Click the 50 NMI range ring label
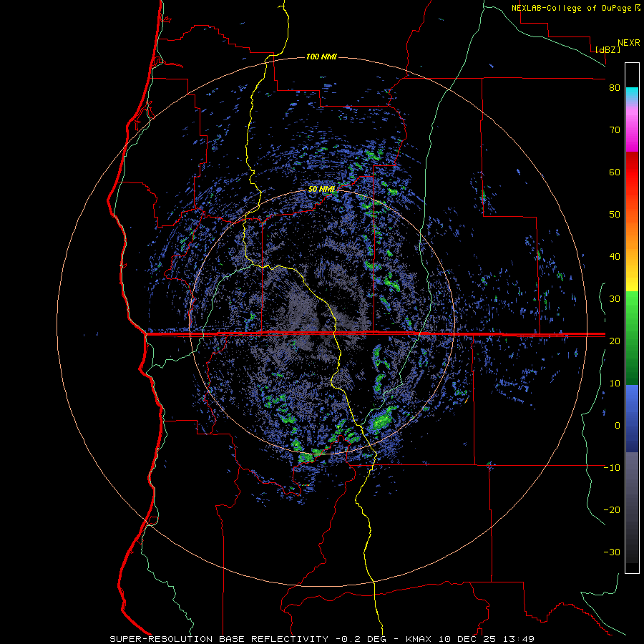This screenshot has height=644, width=644. point(321,190)
